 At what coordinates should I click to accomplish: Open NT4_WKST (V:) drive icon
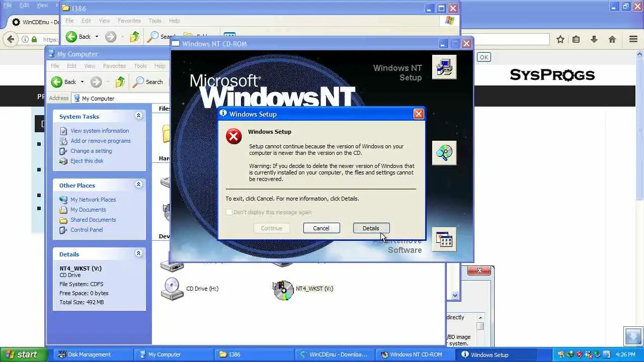283,290
